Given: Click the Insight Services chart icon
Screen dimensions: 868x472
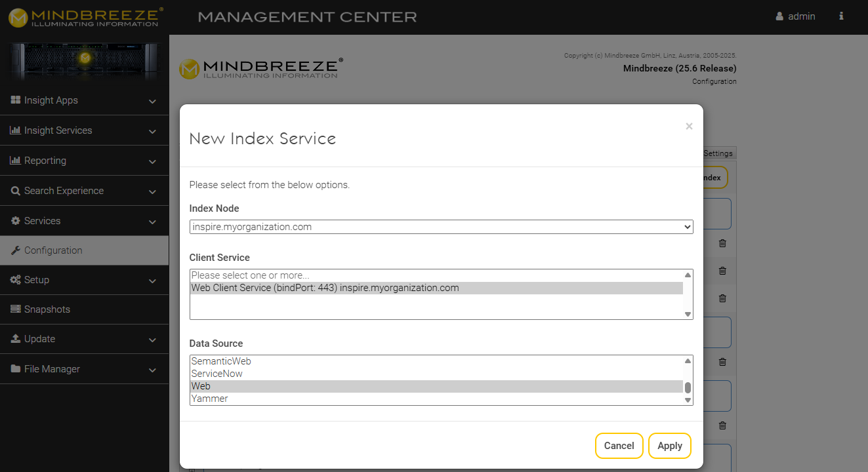Looking at the screenshot, I should (16, 130).
